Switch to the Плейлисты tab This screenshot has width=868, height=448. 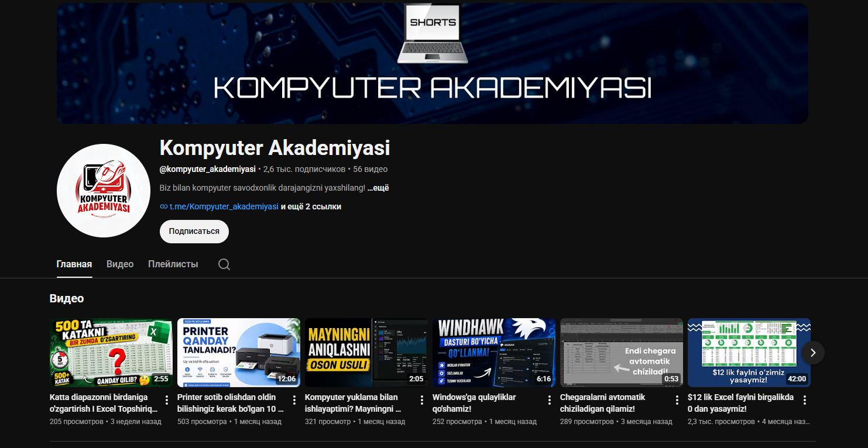coord(173,264)
